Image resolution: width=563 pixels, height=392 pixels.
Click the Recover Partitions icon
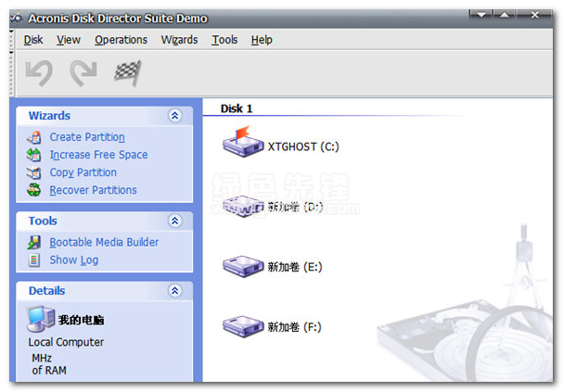click(34, 190)
